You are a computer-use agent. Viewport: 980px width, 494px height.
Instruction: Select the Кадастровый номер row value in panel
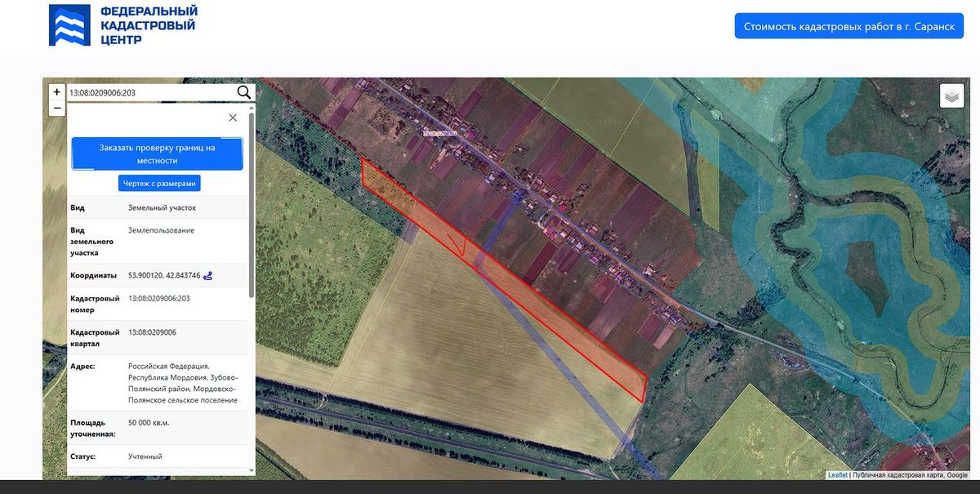tap(159, 298)
